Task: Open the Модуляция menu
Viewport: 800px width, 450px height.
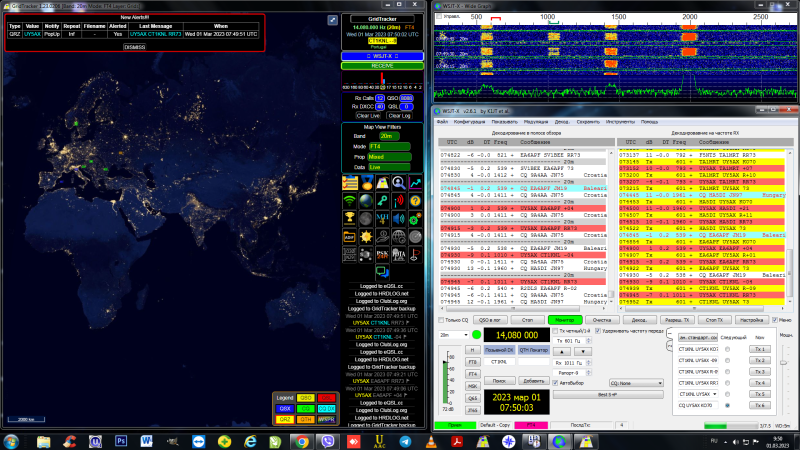Action: click(536, 122)
